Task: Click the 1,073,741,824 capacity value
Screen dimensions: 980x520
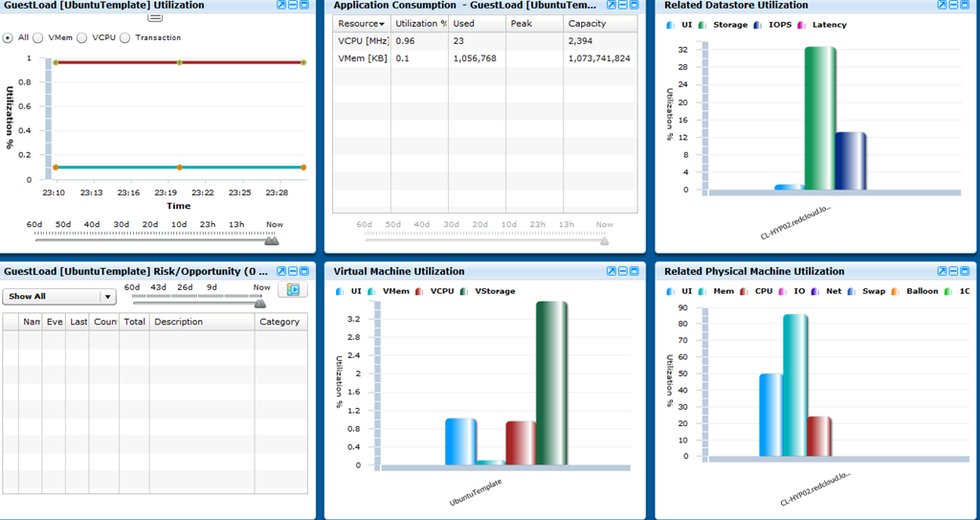Action: [x=599, y=58]
